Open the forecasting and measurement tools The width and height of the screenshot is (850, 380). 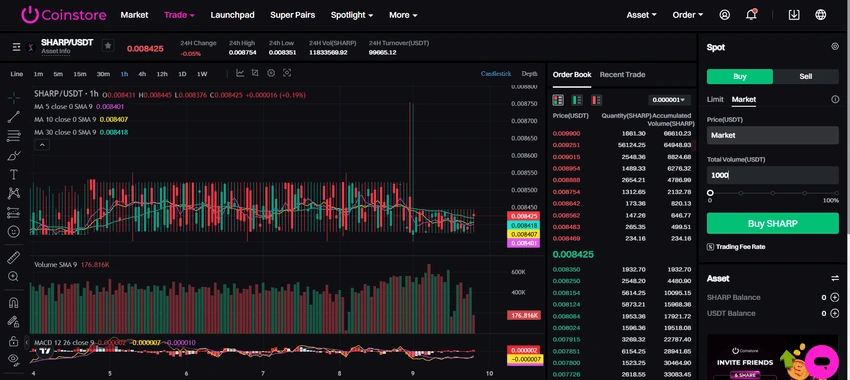coord(14,212)
